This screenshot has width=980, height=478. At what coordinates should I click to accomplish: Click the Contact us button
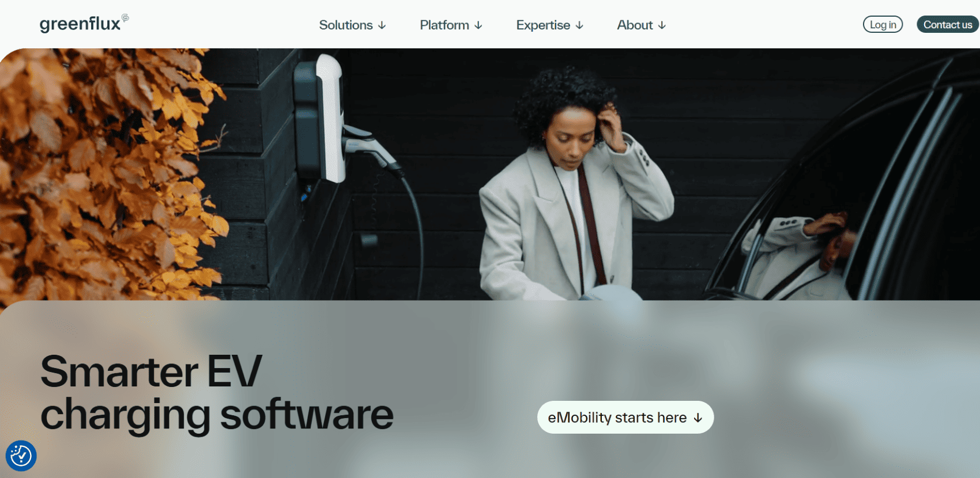tap(948, 24)
